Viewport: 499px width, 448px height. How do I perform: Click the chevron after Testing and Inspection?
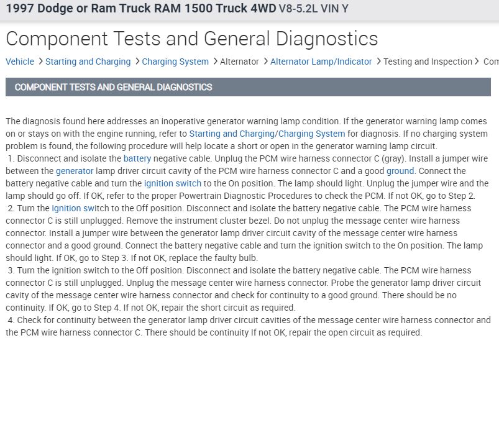pyautogui.click(x=477, y=62)
